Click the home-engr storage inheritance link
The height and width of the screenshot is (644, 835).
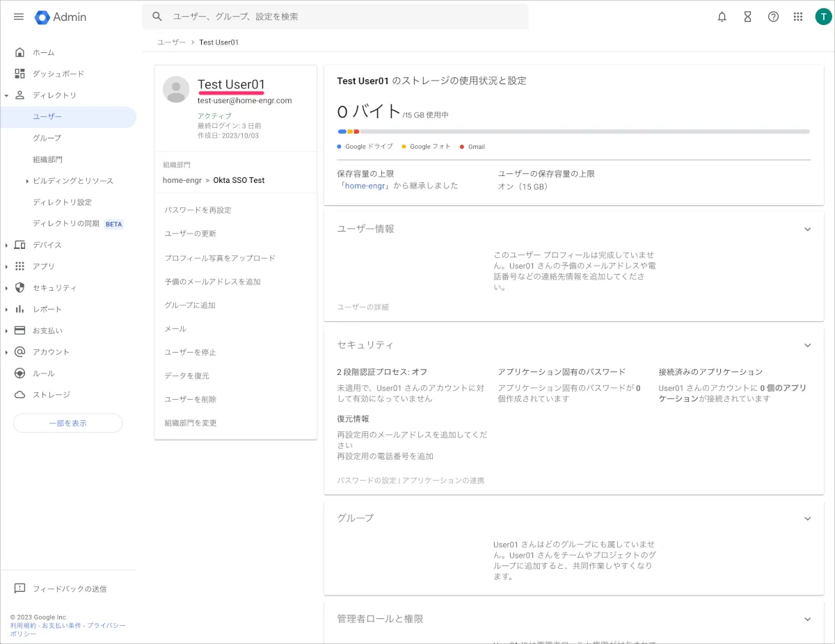(x=364, y=186)
